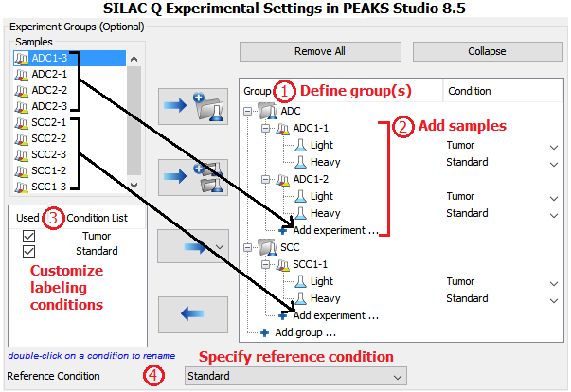Select the ADC1-2 tree label
Image resolution: width=571 pixels, height=392 pixels.
tap(311, 180)
